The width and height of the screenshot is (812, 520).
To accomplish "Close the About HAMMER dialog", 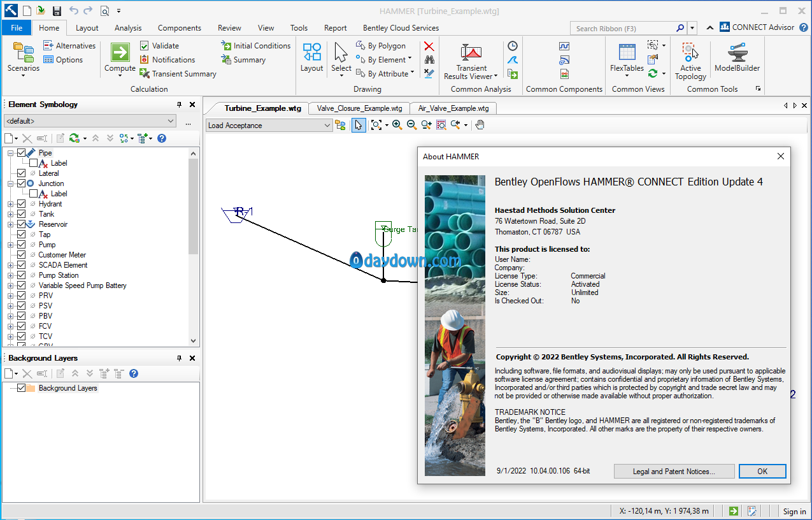I will click(x=781, y=156).
